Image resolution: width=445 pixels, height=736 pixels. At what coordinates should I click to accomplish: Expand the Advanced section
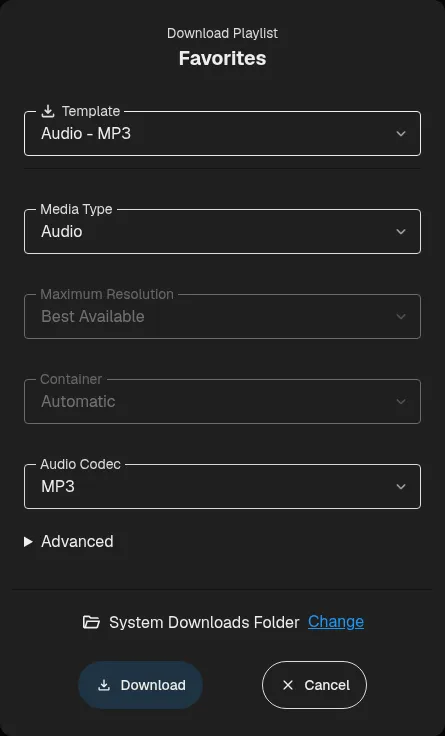pyautogui.click(x=69, y=542)
